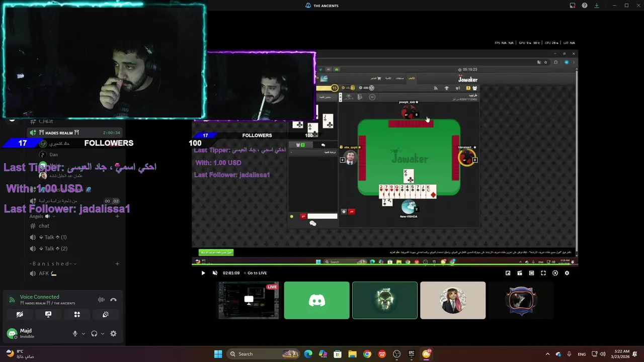
Task: Select the LIVE screen share thumbnail
Action: tap(249, 300)
